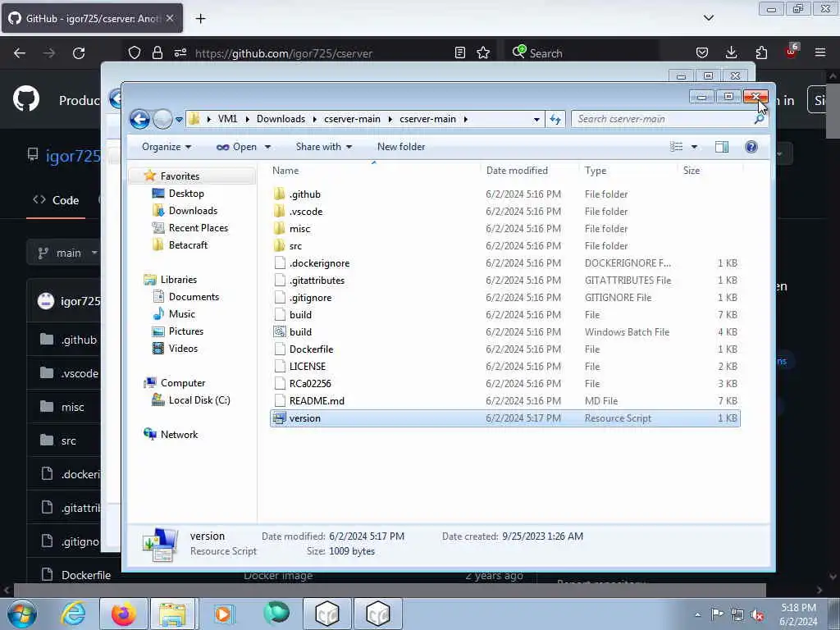Viewport: 840px width, 630px height.
Task: Click Favorites in navigation pane
Action: click(x=180, y=176)
